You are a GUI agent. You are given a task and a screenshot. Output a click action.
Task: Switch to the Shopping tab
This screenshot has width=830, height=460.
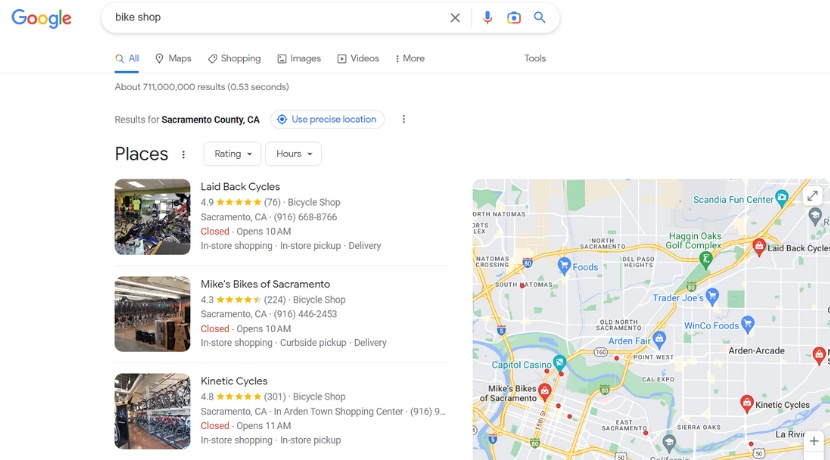pyautogui.click(x=234, y=59)
